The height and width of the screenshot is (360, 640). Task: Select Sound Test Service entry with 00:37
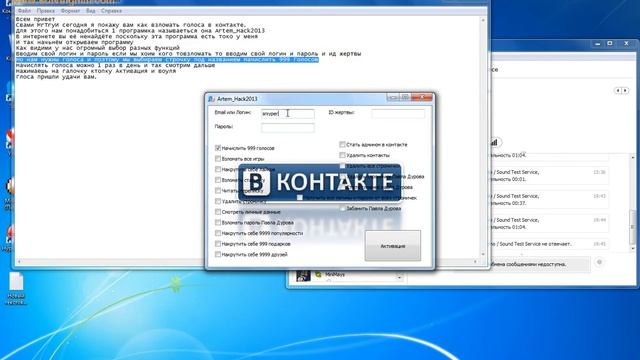[549, 200]
